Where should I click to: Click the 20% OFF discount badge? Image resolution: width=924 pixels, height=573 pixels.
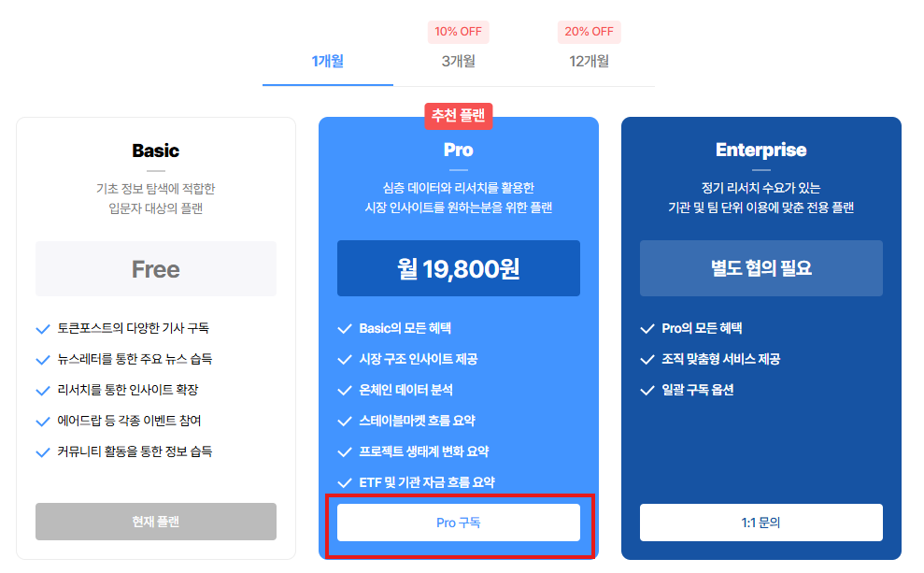(590, 32)
